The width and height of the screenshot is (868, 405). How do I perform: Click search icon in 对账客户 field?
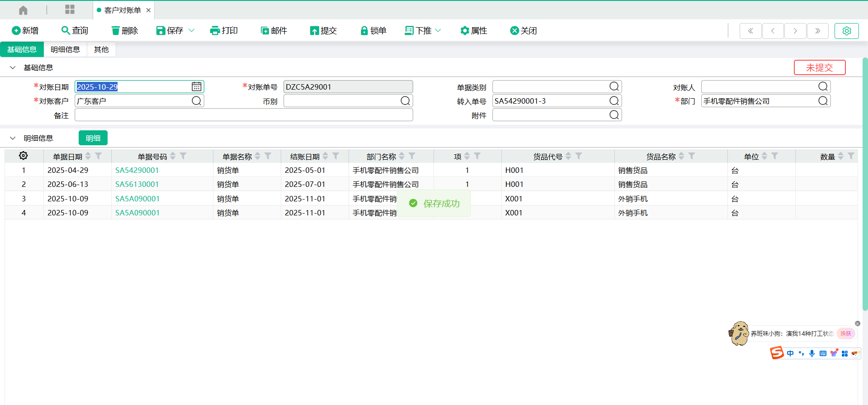pyautogui.click(x=196, y=100)
